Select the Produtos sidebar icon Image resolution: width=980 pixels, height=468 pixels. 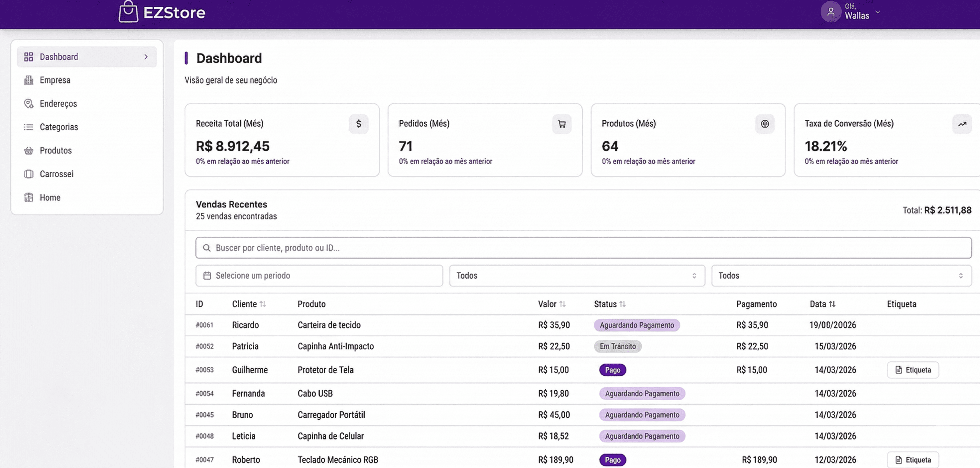pyautogui.click(x=29, y=150)
